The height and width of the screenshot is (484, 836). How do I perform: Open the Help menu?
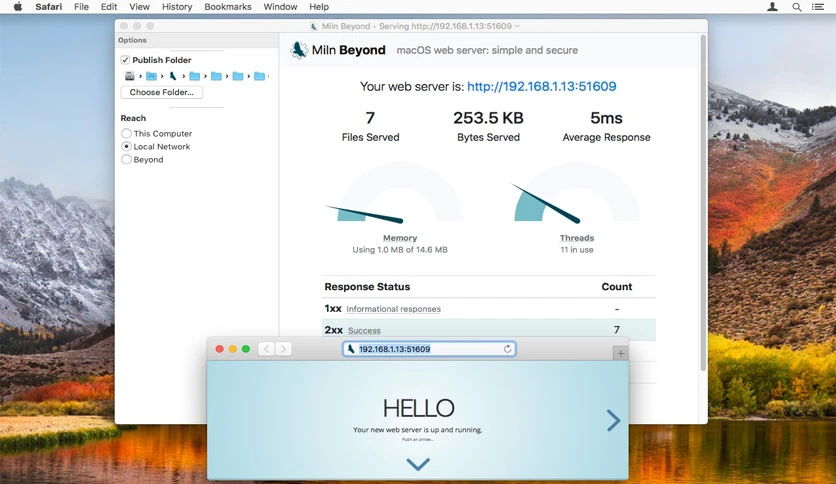tap(319, 7)
